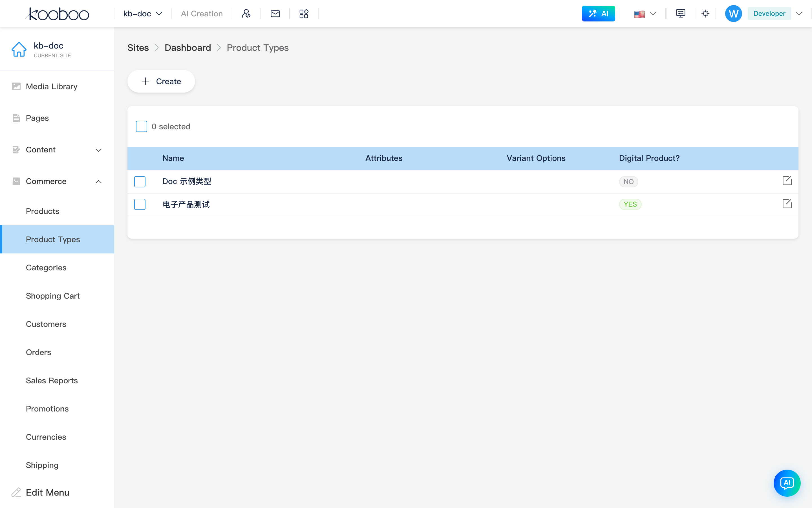Click the Create button
Viewport: 812px width, 508px height.
161,81
